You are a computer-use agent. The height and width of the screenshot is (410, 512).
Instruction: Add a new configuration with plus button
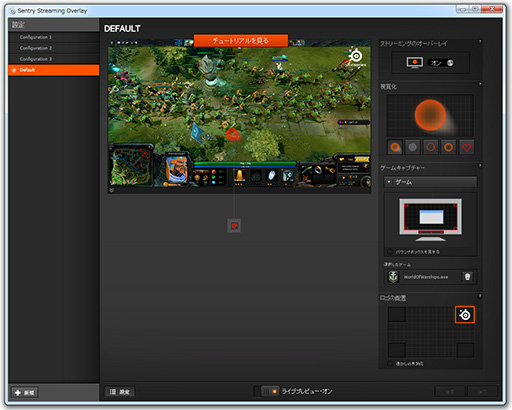click(25, 392)
